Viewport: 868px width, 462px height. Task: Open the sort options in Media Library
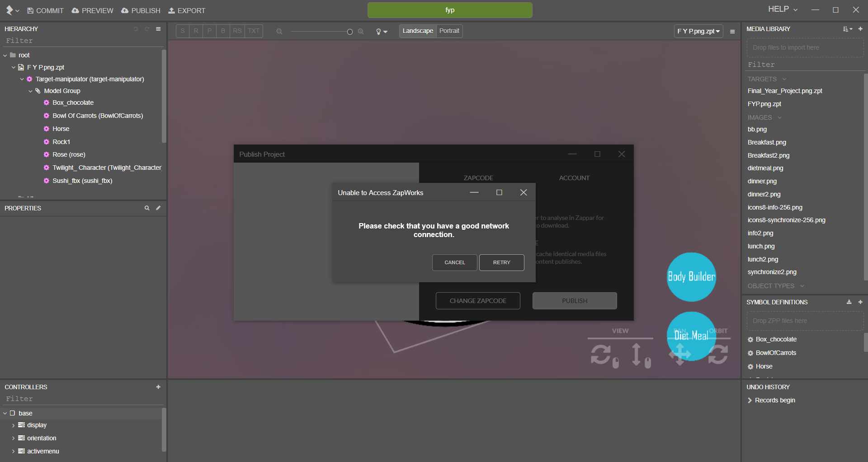(x=847, y=28)
